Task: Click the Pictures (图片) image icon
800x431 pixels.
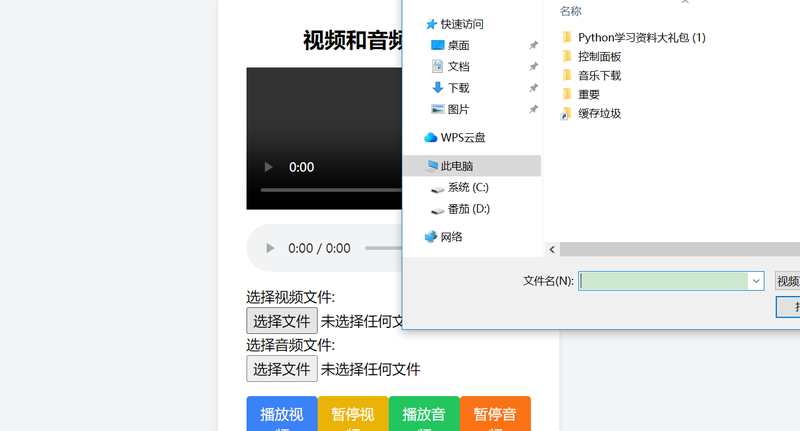Action: coord(437,109)
